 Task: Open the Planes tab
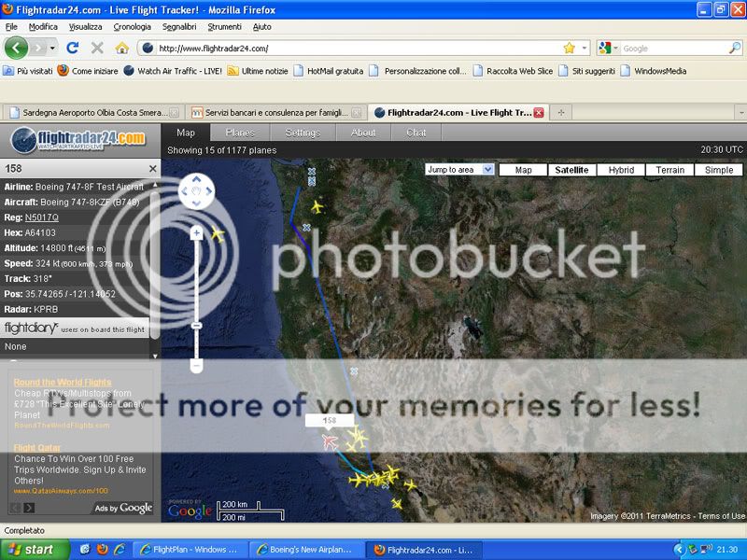(240, 133)
